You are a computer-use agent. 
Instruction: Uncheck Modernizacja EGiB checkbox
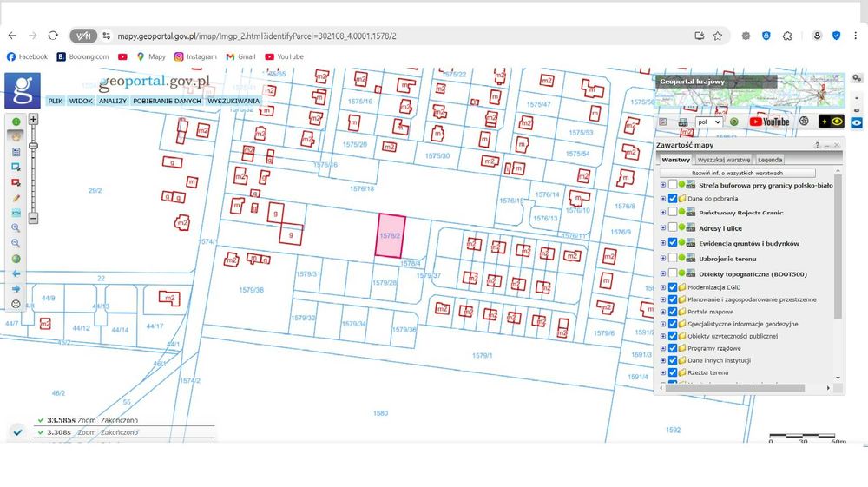(673, 287)
